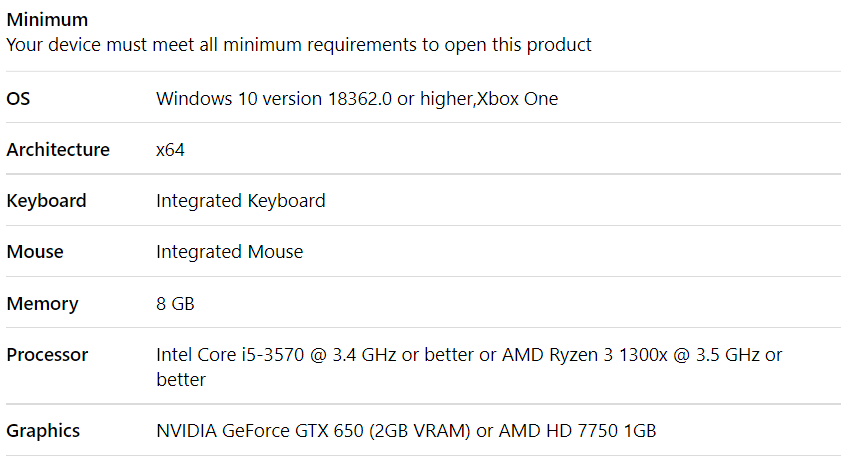Click the Integrated Mouse value
The image size is (854, 462).
click(x=230, y=252)
